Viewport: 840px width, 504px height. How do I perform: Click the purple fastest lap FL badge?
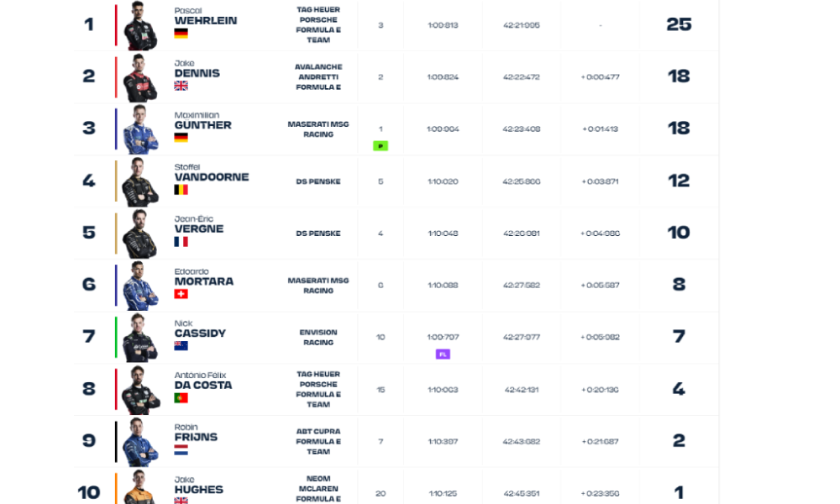(443, 354)
